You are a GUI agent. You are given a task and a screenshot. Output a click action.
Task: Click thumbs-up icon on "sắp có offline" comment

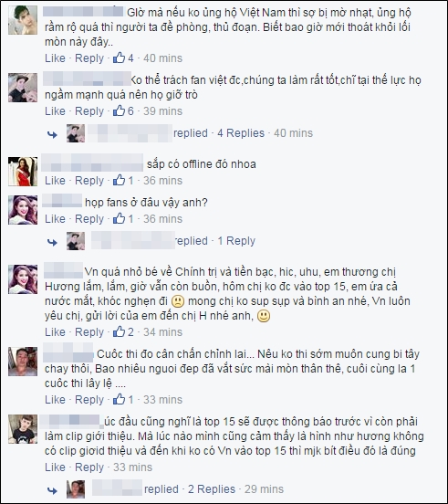click(x=119, y=180)
